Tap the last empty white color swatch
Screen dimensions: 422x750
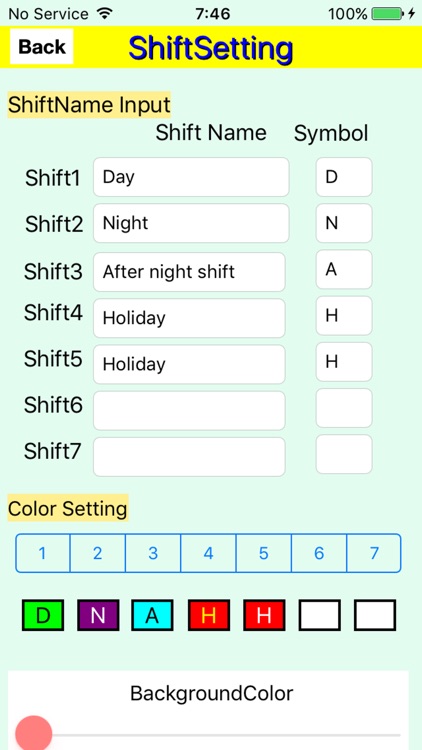[x=375, y=615]
